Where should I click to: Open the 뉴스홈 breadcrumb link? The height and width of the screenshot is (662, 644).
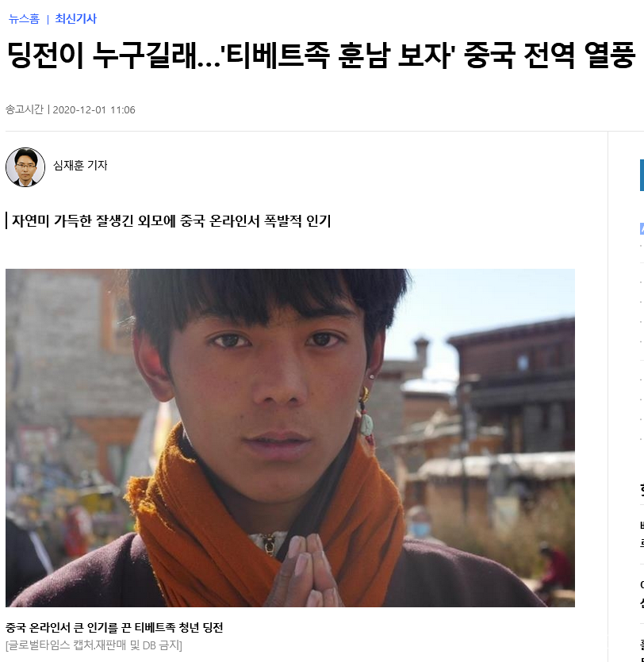24,18
